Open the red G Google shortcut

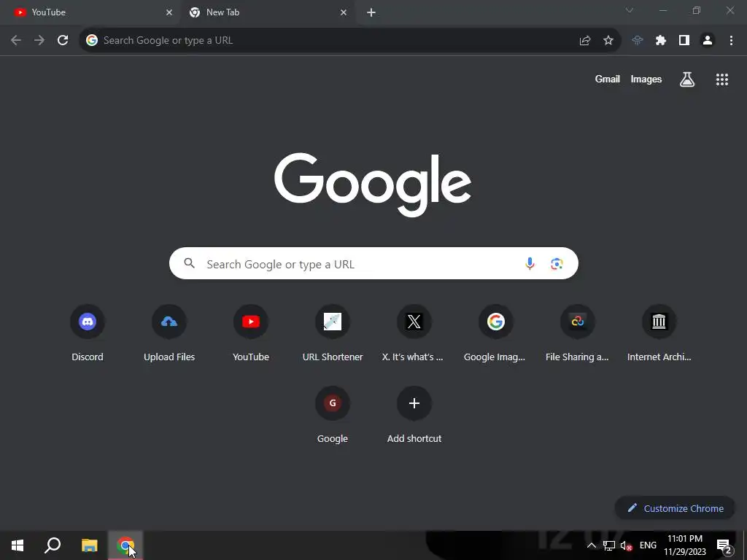click(x=333, y=416)
